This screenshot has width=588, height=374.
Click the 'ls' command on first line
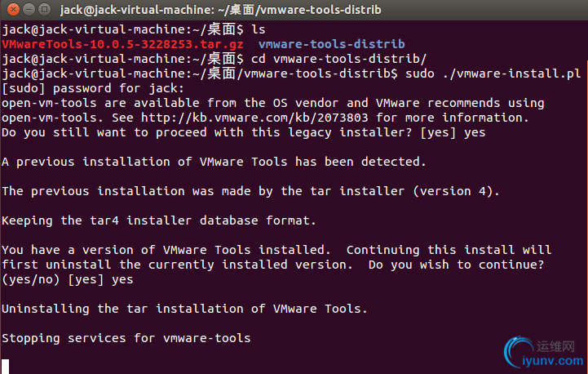258,29
